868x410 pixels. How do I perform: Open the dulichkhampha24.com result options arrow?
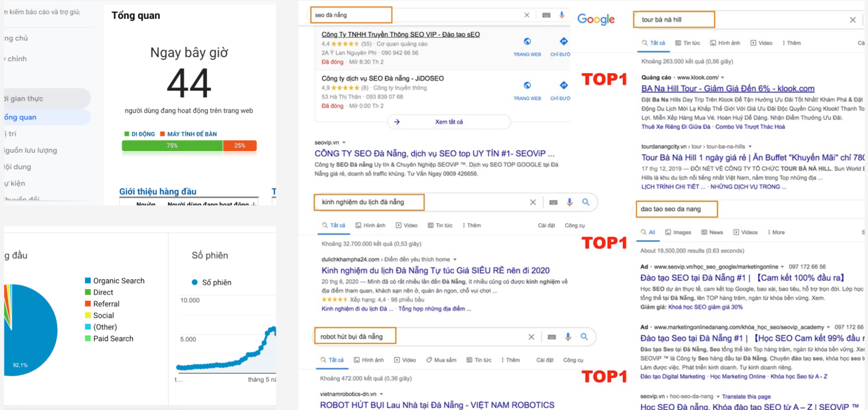click(455, 259)
